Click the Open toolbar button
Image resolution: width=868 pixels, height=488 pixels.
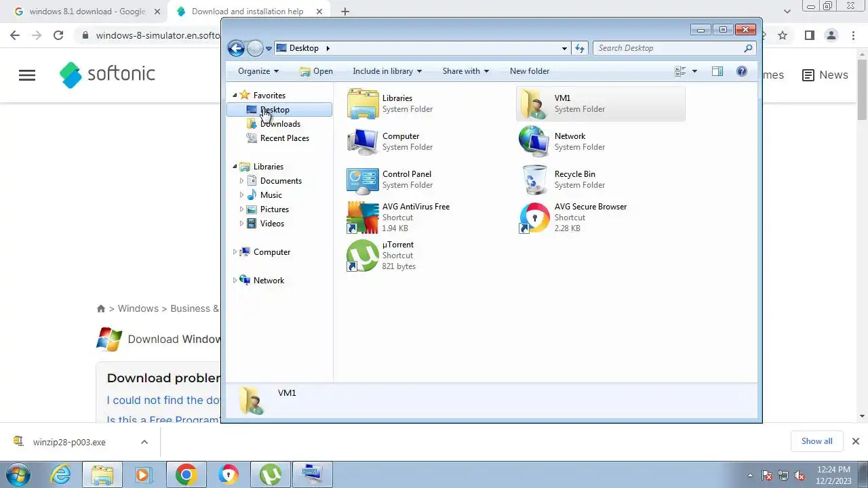pos(317,71)
